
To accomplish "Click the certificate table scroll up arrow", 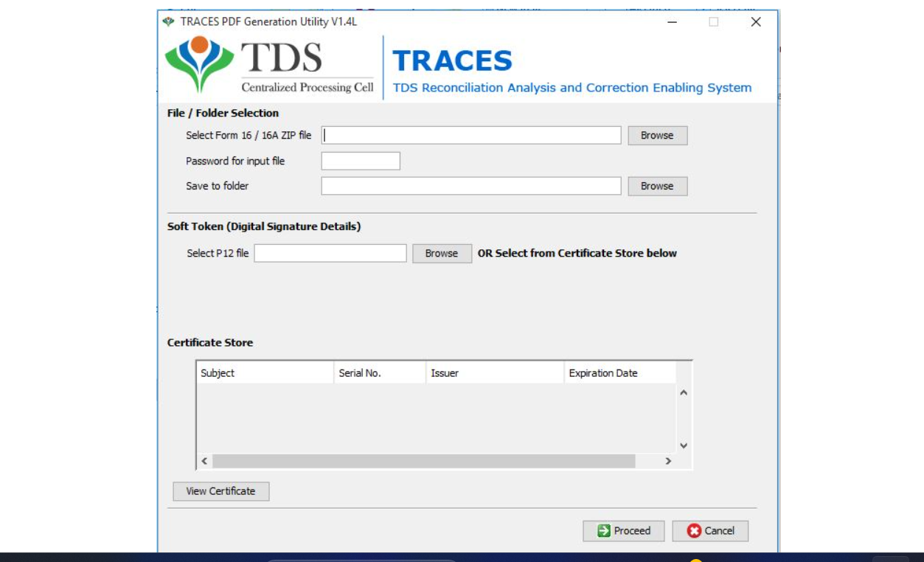I will point(684,392).
